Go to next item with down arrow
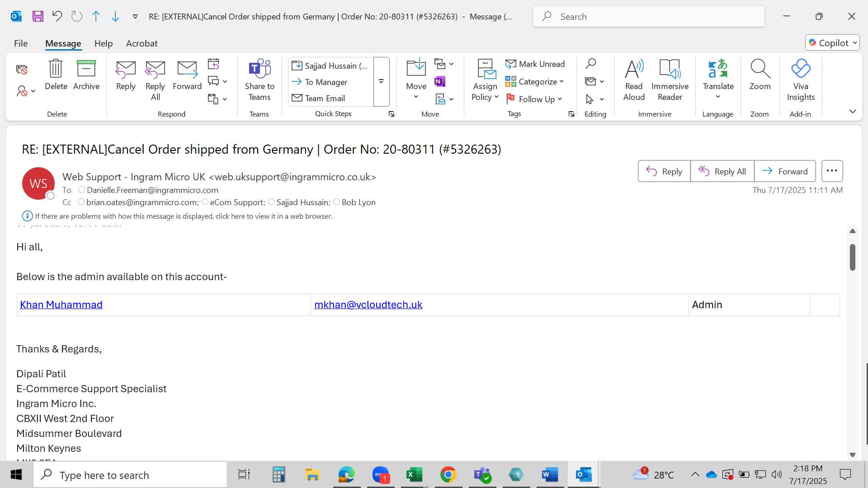Image resolution: width=868 pixels, height=488 pixels. (x=115, y=17)
